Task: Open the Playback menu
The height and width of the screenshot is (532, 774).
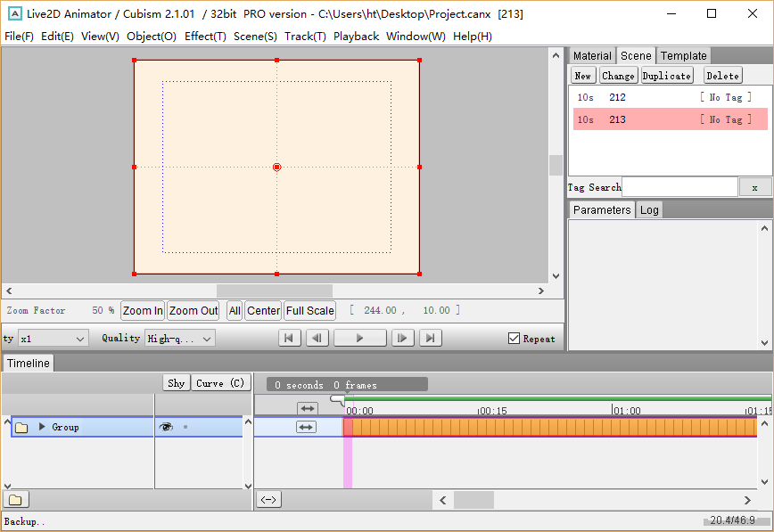Action: (356, 37)
